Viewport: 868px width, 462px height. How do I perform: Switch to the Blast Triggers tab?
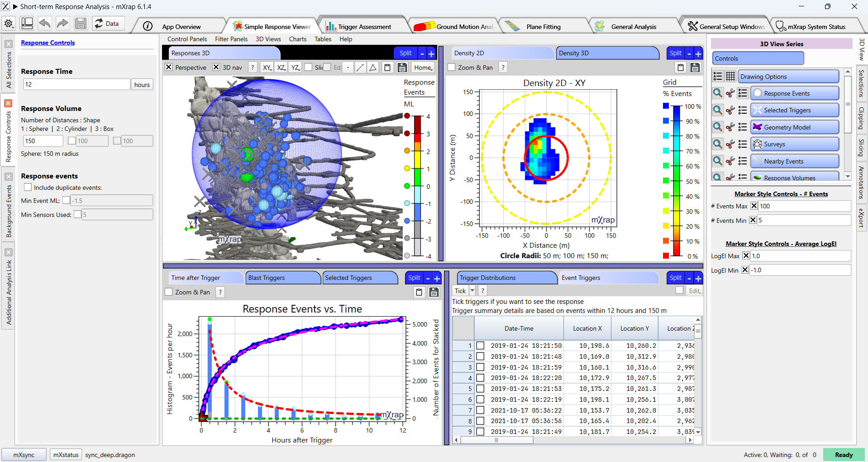pyautogui.click(x=282, y=278)
